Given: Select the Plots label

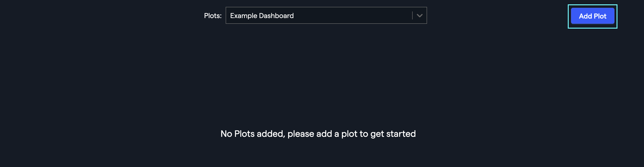Looking at the screenshot, I should pos(213,16).
